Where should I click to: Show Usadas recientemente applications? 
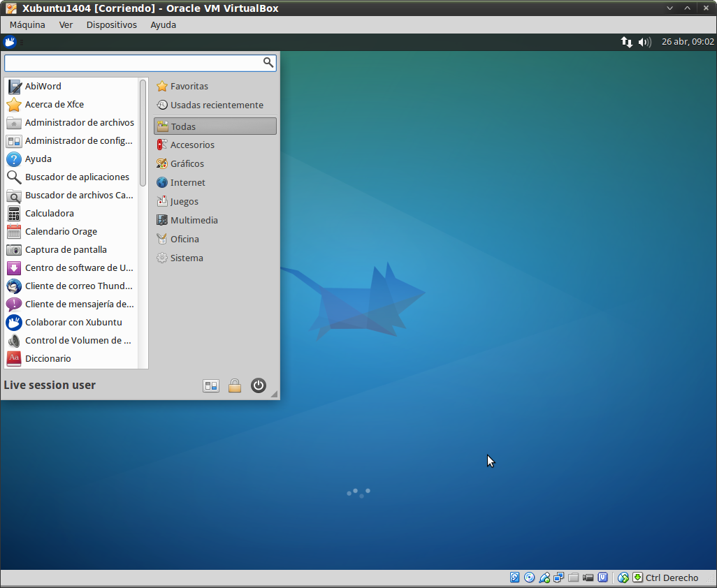(x=217, y=105)
